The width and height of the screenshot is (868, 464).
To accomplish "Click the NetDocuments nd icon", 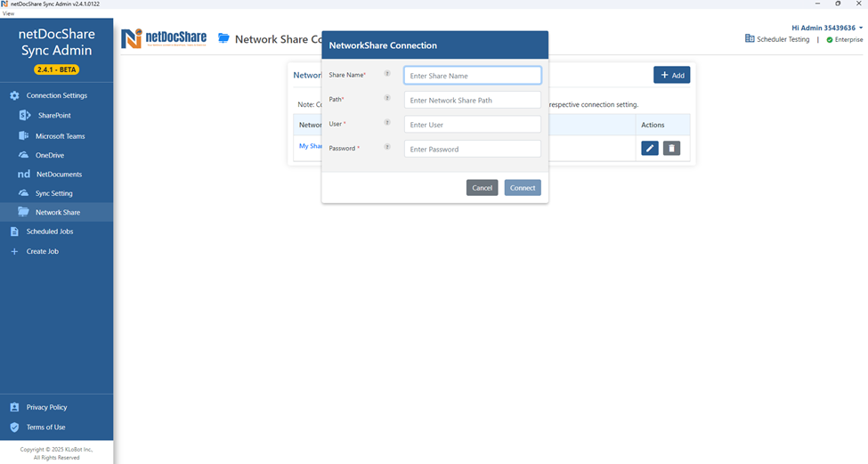I will (x=24, y=174).
